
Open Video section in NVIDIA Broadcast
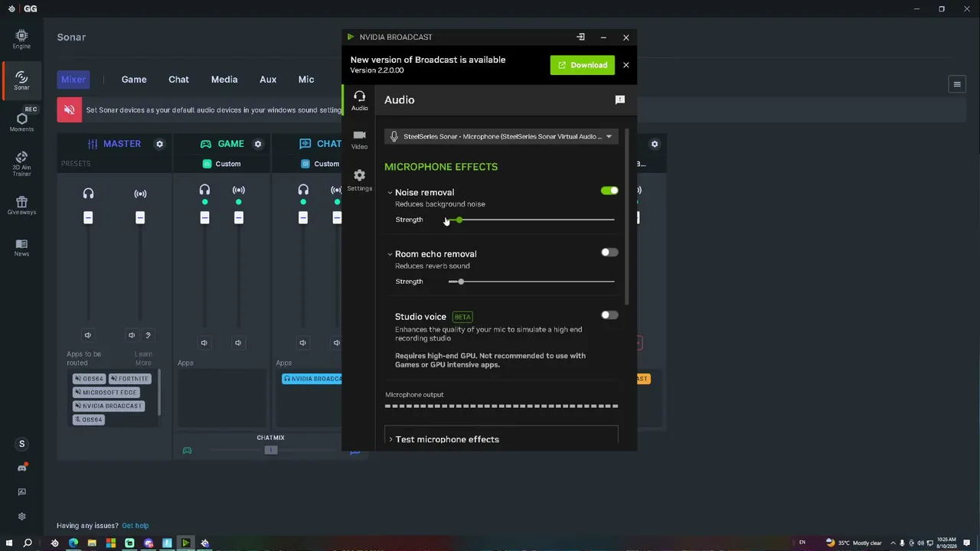point(359,139)
